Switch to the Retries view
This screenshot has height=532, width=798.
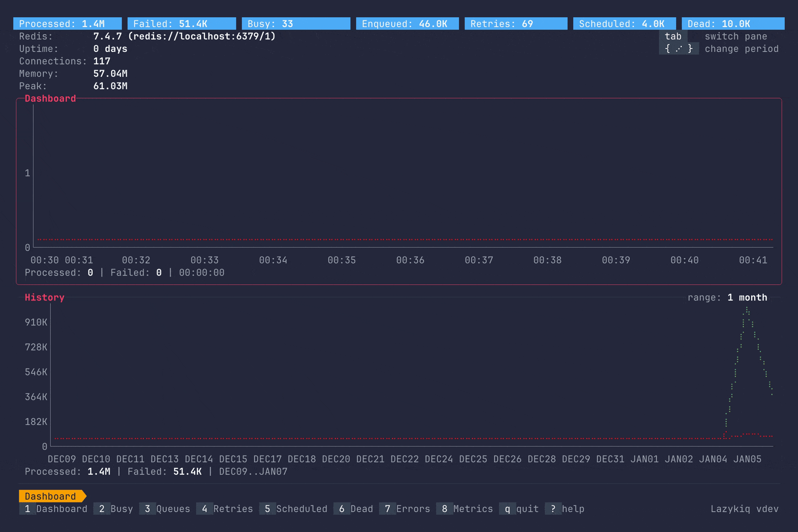[x=227, y=509]
